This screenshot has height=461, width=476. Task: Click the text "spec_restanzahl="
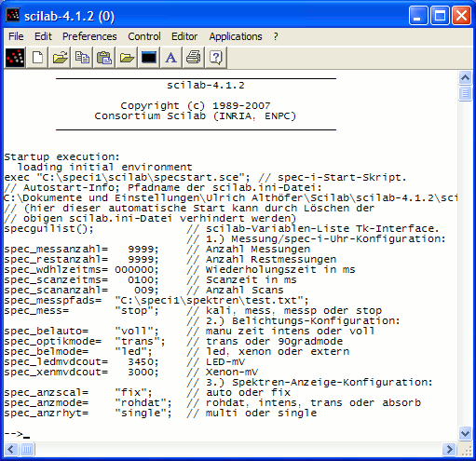point(56,260)
